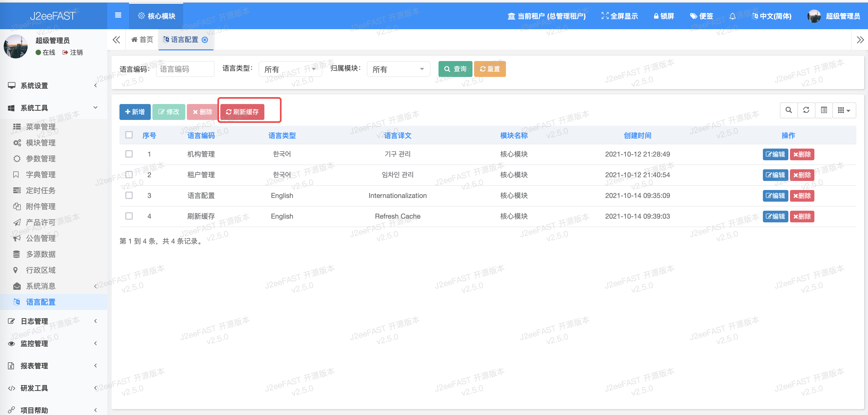Viewport: 868px width, 415px height.
Task: Click the hamburger sidebar toggle icon
Action: pyautogui.click(x=118, y=15)
